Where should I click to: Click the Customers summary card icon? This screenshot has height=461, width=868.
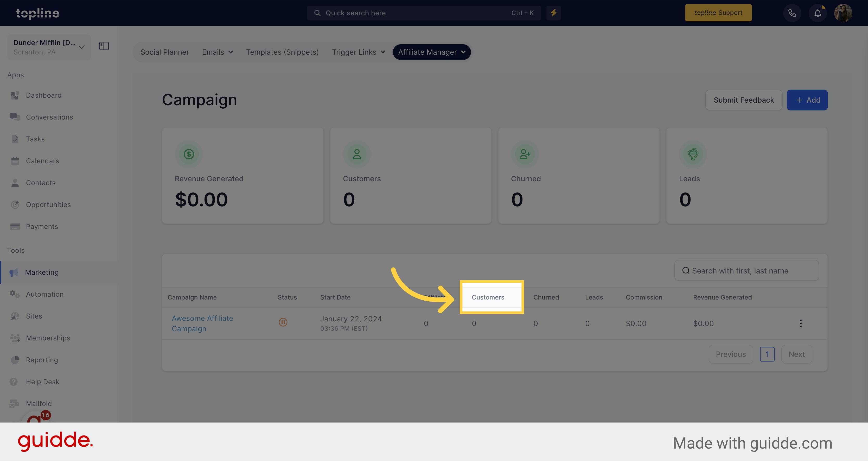click(356, 154)
